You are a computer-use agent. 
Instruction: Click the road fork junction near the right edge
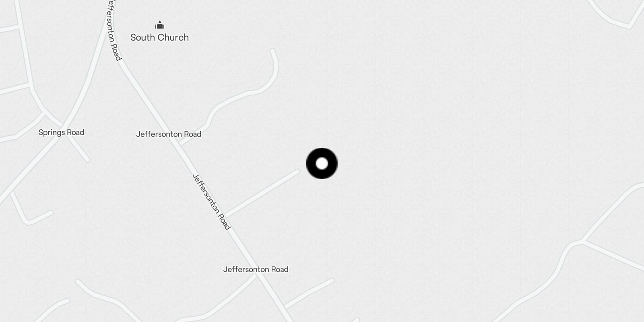click(x=582, y=241)
